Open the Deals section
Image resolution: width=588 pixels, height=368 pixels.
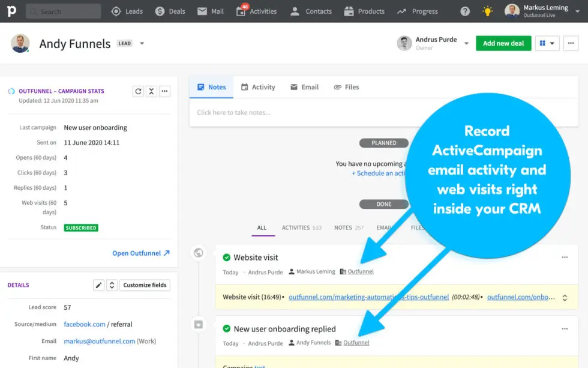point(170,11)
